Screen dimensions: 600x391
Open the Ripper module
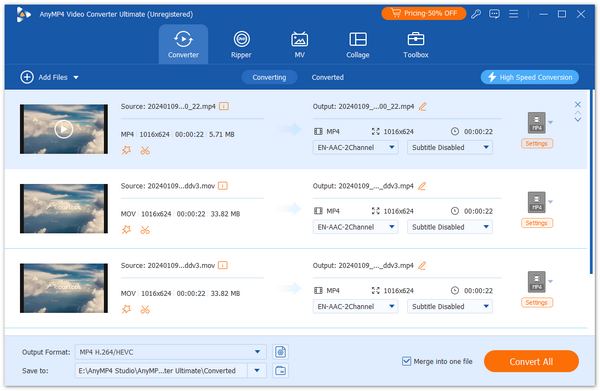(241, 45)
